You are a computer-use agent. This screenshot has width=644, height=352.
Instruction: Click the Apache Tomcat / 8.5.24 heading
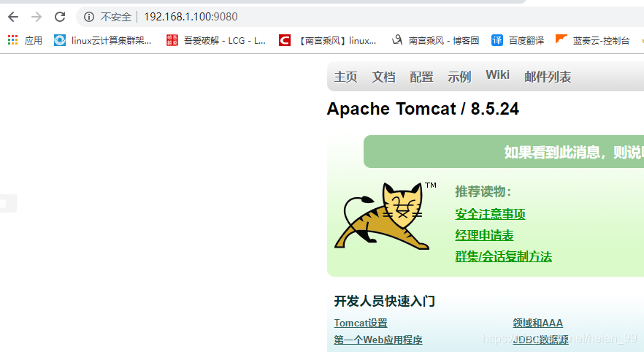click(423, 109)
